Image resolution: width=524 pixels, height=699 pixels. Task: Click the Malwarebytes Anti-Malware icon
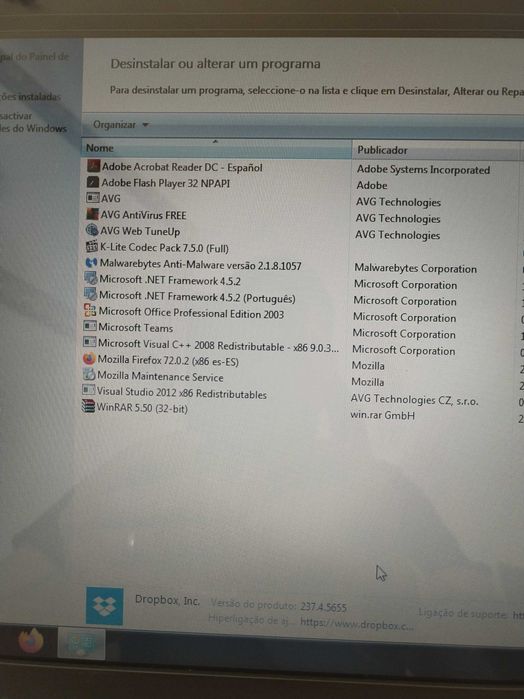[x=91, y=263]
